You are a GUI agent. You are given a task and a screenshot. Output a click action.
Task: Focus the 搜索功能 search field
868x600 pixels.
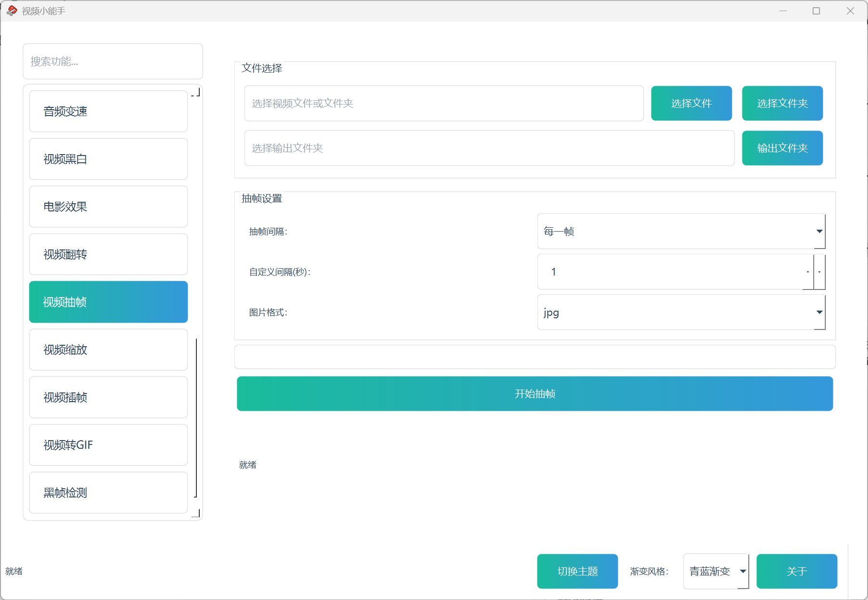click(x=113, y=61)
